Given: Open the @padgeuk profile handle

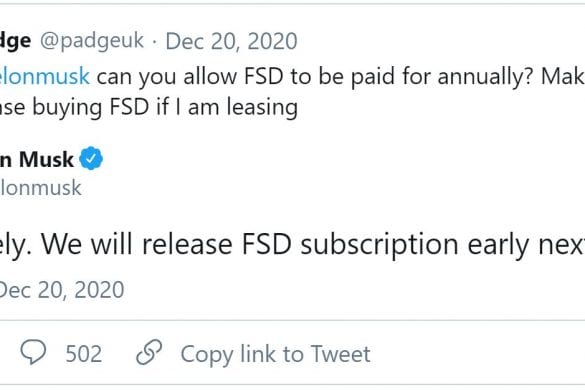Looking at the screenshot, I should pos(92,41).
